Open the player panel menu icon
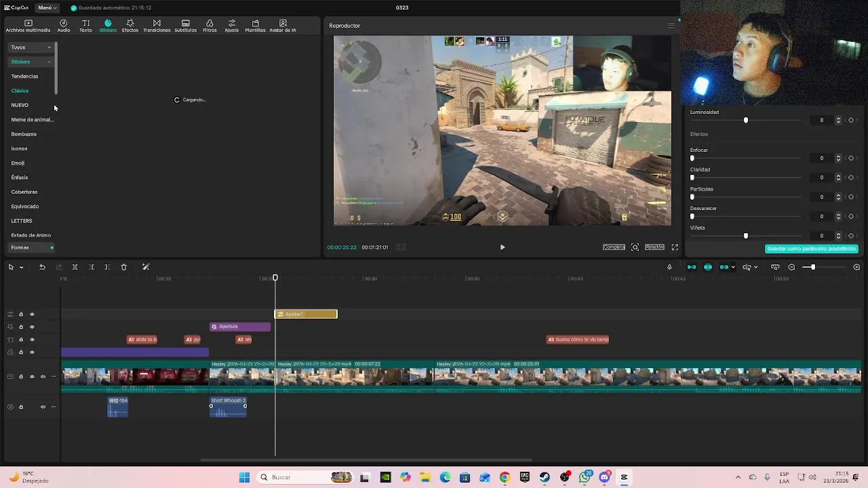868x488 pixels. click(671, 26)
